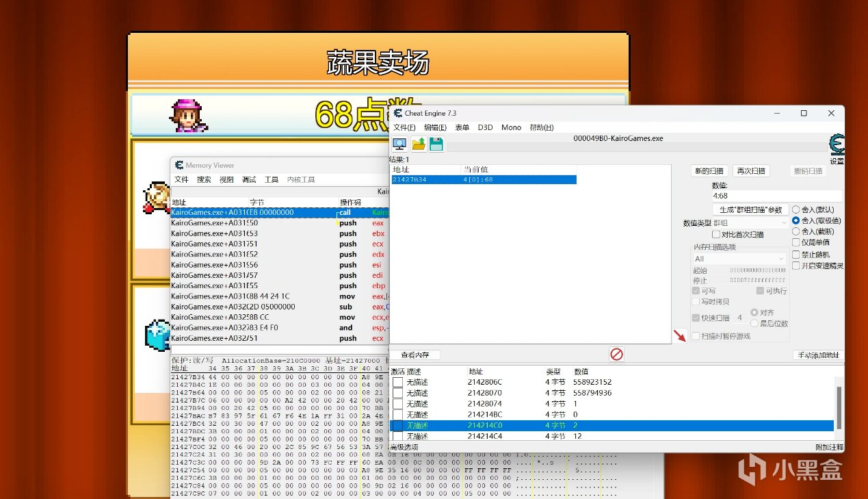Image resolution: width=868 pixels, height=499 pixels.
Task: Open Cheat Engine 文件(F) menu
Action: pos(404,127)
